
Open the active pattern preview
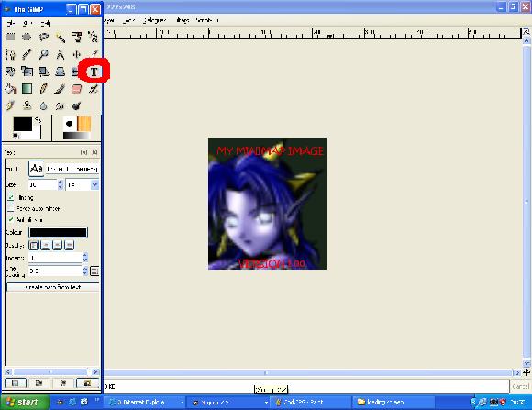tap(84, 124)
